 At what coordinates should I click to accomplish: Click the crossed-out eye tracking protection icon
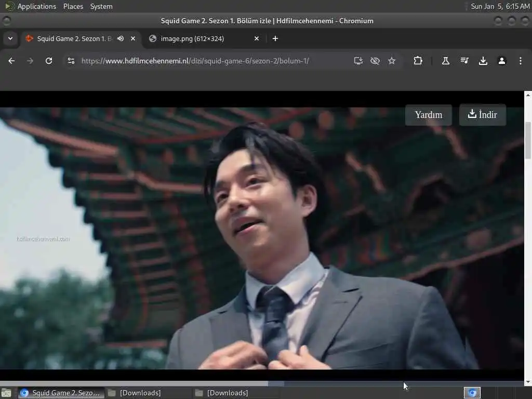(375, 61)
